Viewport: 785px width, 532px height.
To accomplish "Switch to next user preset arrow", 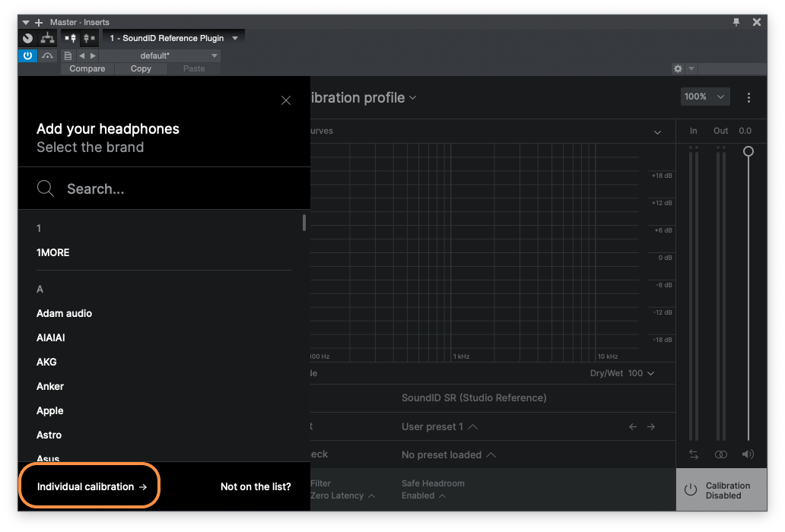I will tap(651, 426).
